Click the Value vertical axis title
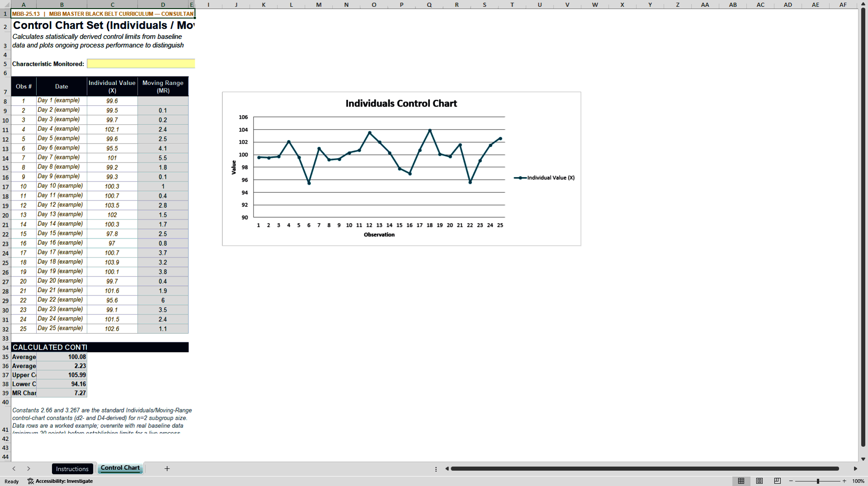 (234, 167)
